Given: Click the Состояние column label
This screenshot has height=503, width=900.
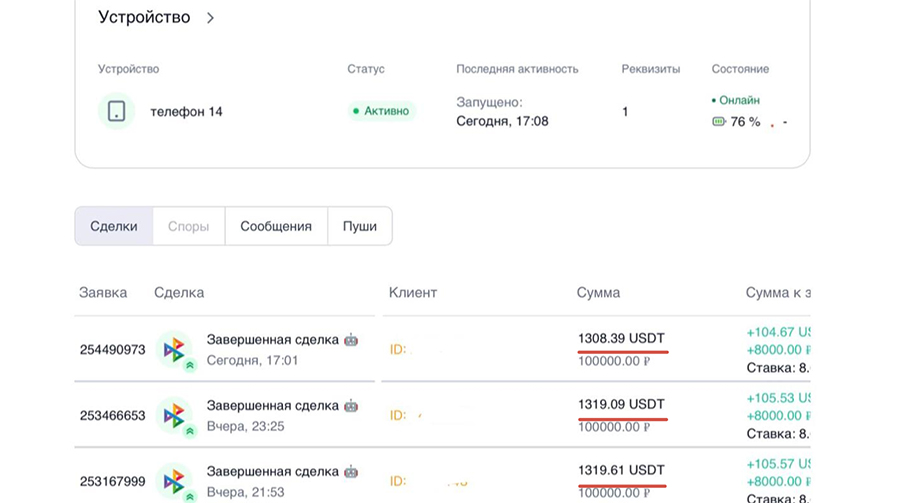Looking at the screenshot, I should (740, 69).
